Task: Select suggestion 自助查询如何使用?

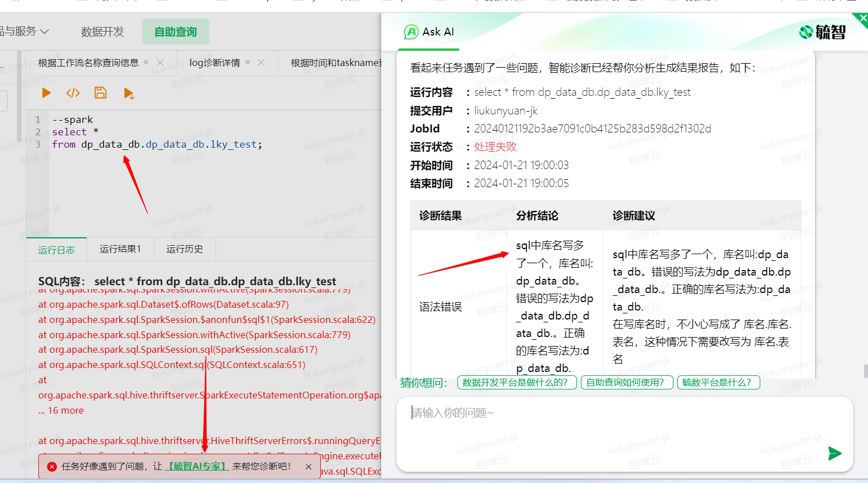Action: pyautogui.click(x=626, y=383)
